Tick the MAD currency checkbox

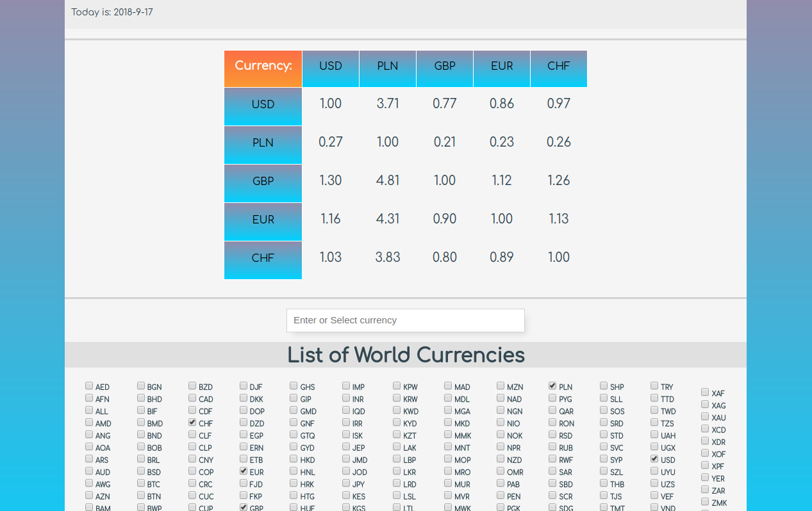tap(448, 385)
